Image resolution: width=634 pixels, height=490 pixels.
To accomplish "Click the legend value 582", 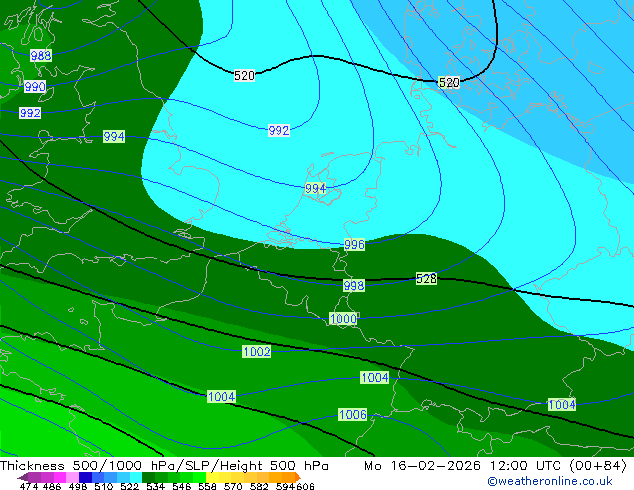I will pos(259,486).
